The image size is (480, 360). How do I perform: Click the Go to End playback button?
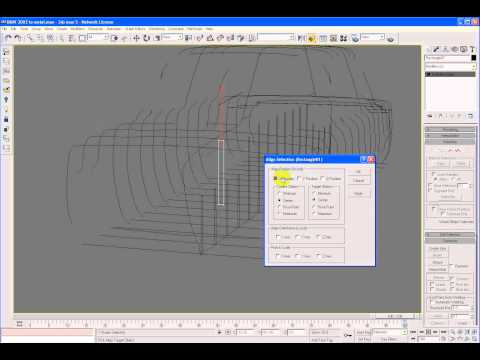coord(444,332)
